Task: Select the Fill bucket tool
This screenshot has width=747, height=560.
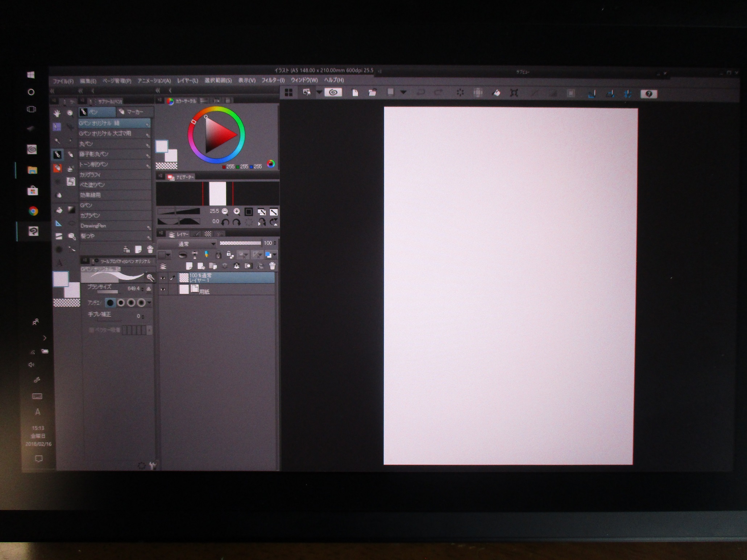Action: tap(59, 210)
